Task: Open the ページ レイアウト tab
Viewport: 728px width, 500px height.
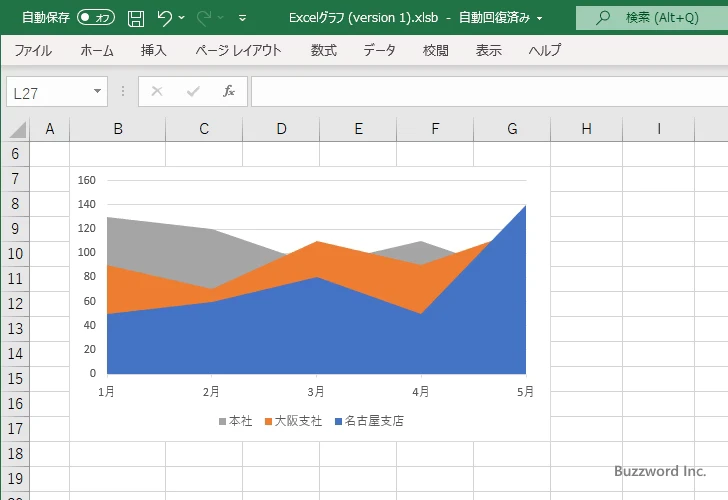Action: (238, 50)
